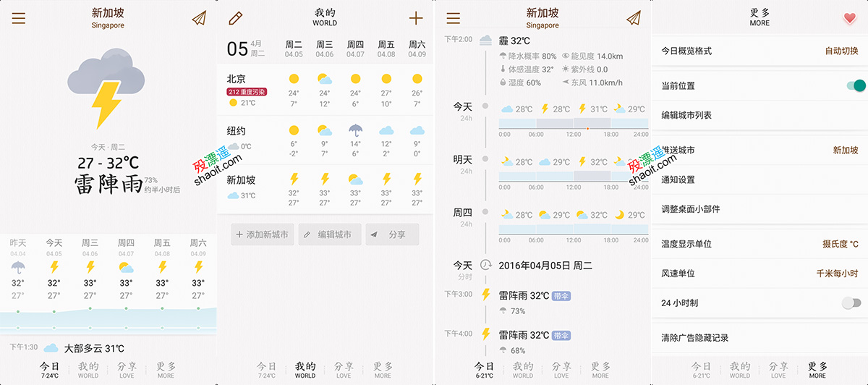Select 周六 04.09 column header
The height and width of the screenshot is (385, 868).
(x=417, y=48)
